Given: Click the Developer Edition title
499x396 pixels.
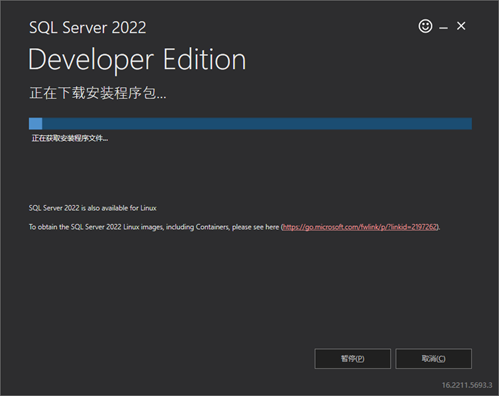Looking at the screenshot, I should pos(137,60).
